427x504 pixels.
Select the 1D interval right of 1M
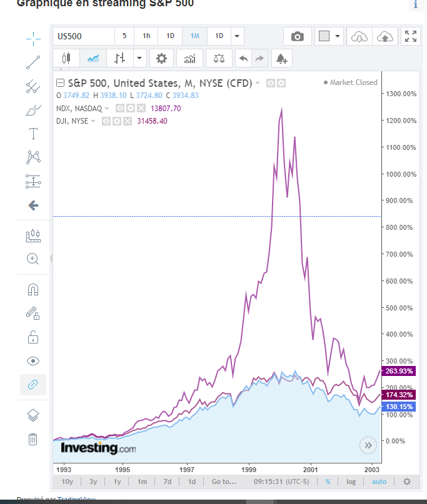click(x=219, y=36)
